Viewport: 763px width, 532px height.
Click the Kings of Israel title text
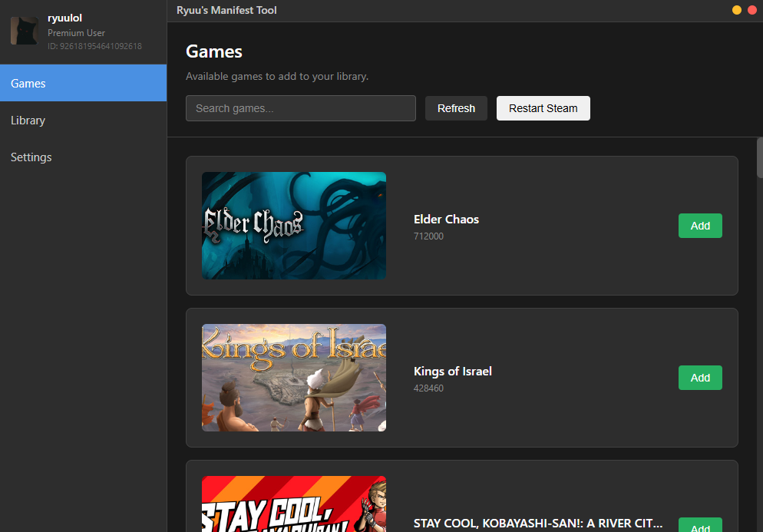click(452, 372)
